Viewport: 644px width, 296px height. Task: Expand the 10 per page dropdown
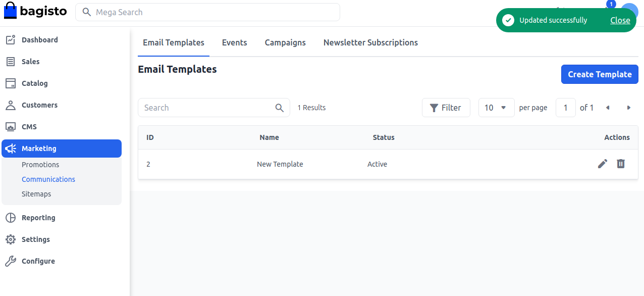point(496,108)
